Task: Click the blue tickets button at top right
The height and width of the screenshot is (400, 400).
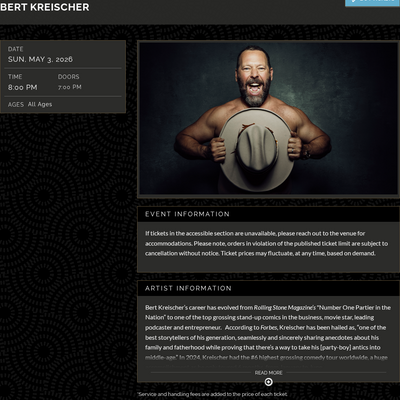Action: 372,3
